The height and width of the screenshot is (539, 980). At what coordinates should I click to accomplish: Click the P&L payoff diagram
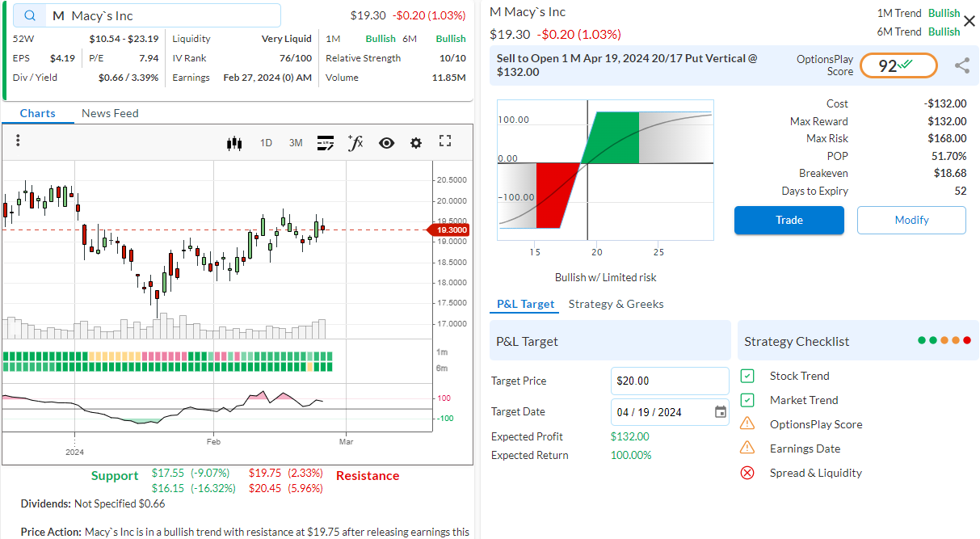point(605,171)
